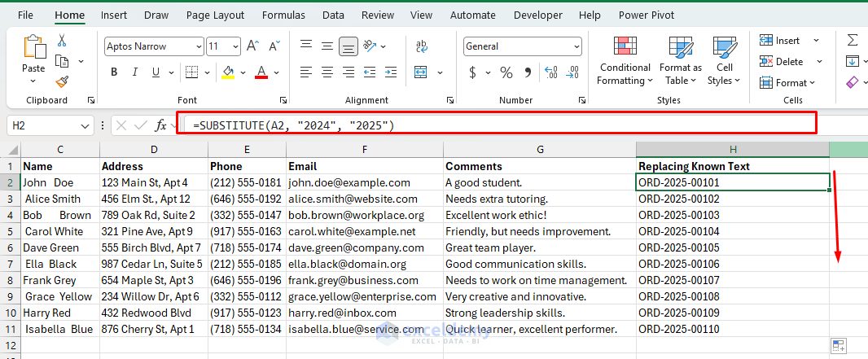Click the Merge and Center icon
The height and width of the screenshot is (359, 868).
422,72
